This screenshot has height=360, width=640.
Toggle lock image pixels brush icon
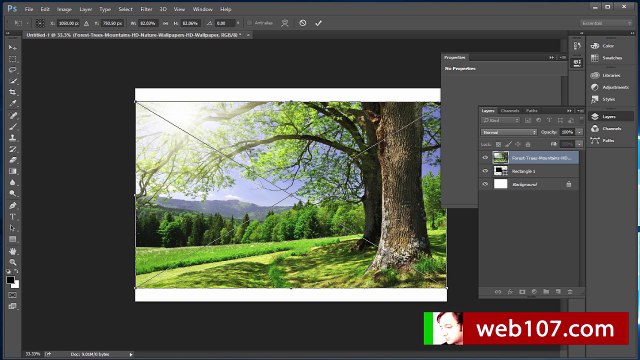coord(508,144)
